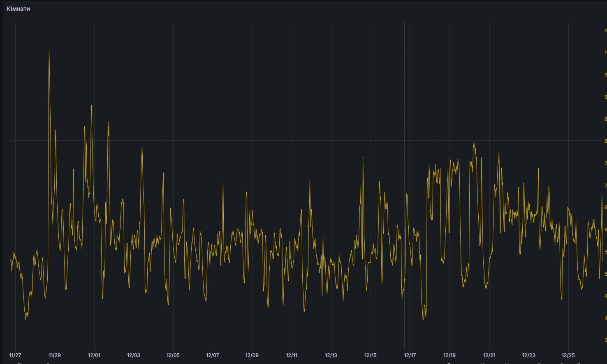Pick the 12/11 axis date label
This screenshot has height=364, width=607.
(x=292, y=355)
